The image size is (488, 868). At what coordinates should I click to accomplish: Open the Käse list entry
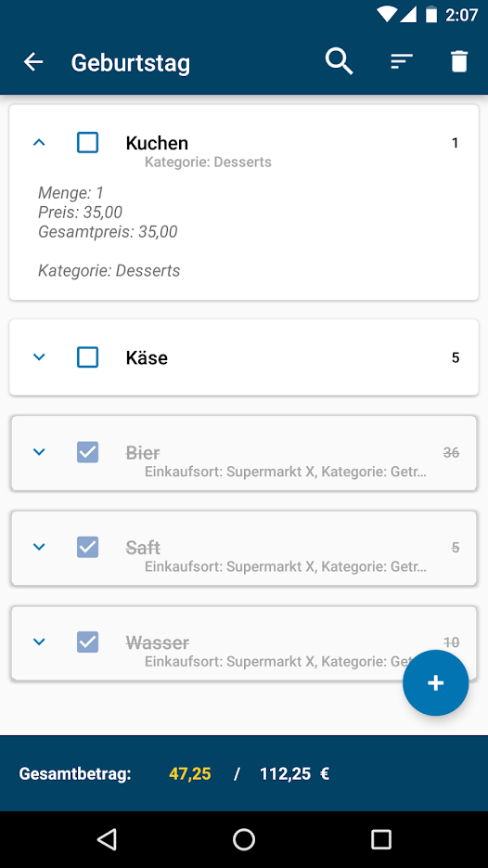click(244, 357)
